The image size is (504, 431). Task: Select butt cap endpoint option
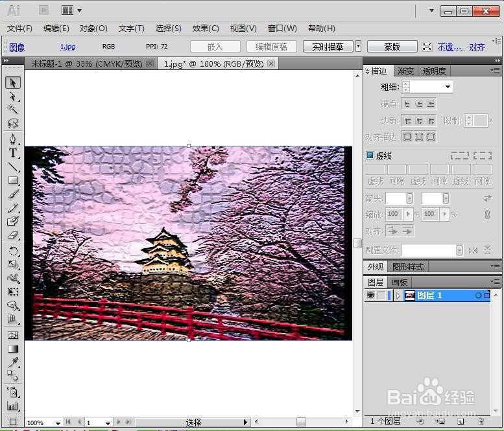click(407, 104)
